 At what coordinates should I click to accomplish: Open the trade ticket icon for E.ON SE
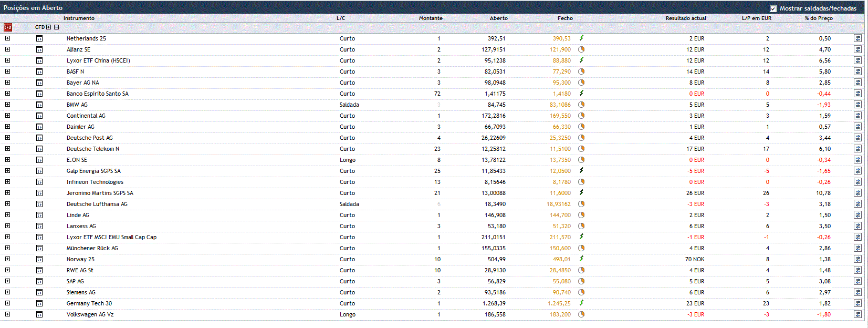[x=39, y=160]
